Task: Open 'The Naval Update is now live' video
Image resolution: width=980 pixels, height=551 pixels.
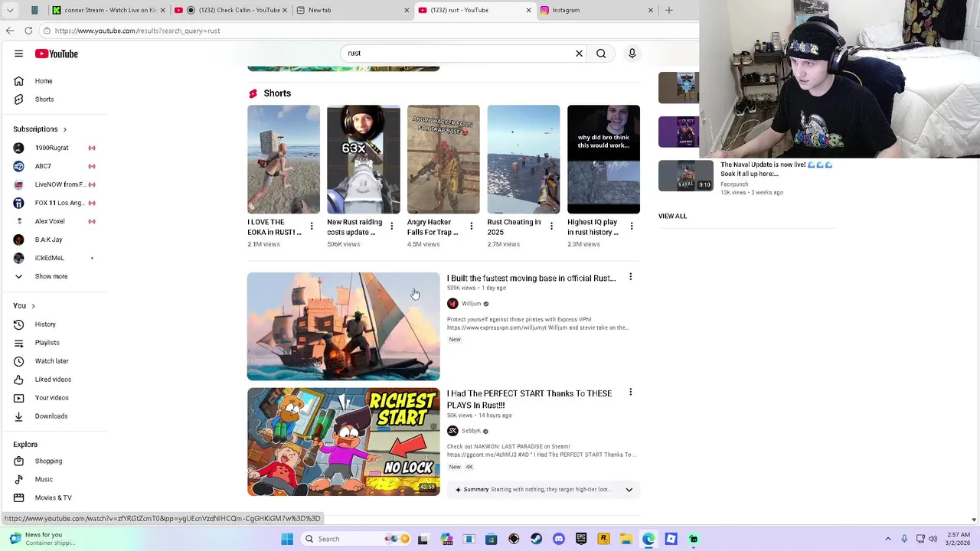Action: (x=776, y=169)
